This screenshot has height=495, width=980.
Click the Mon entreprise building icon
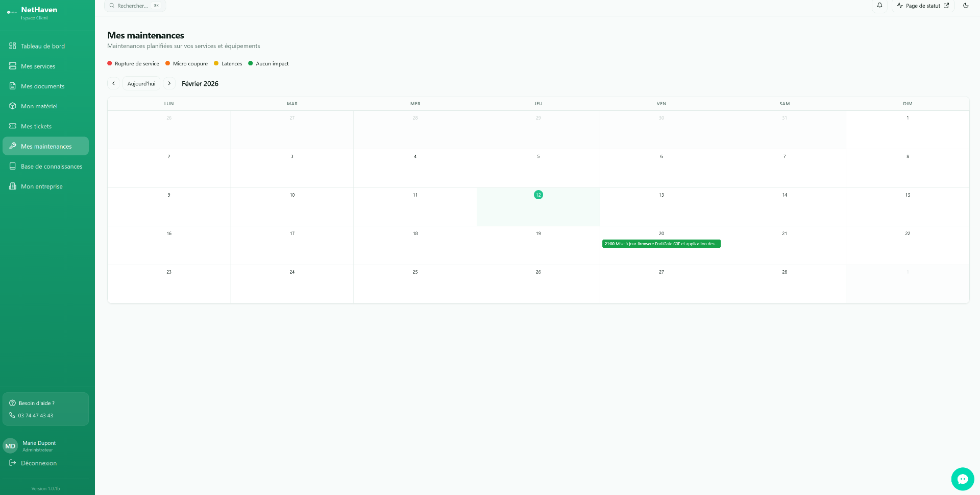(13, 186)
